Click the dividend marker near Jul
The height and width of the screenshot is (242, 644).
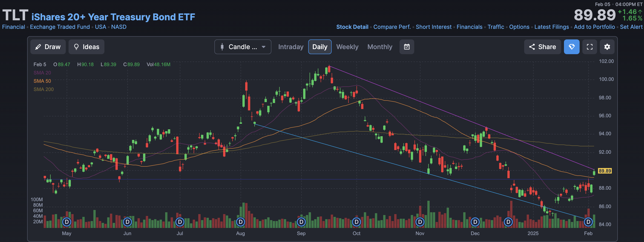coord(180,222)
